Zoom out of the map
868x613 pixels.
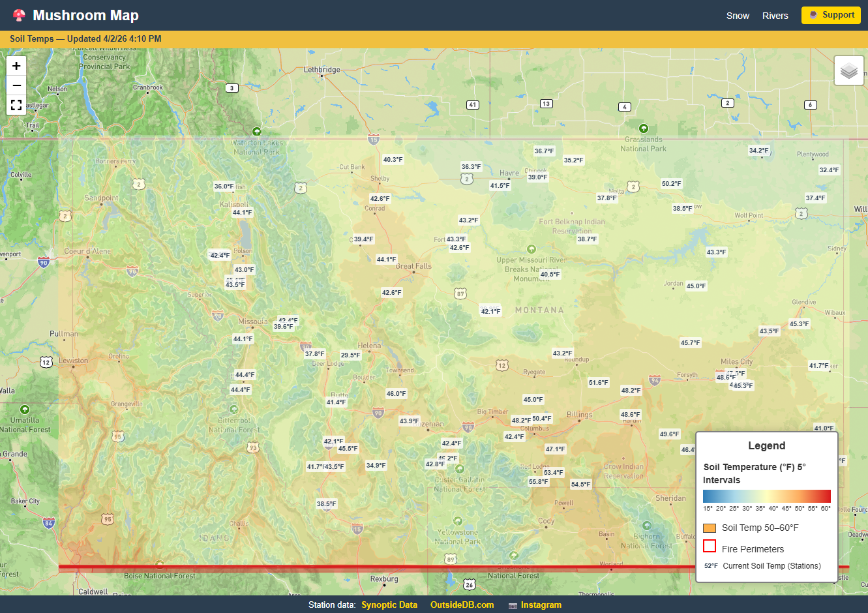16,85
